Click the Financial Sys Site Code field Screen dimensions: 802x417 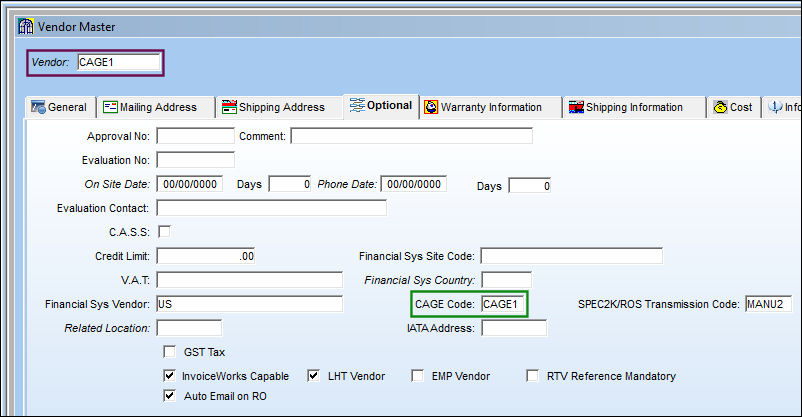point(572,256)
